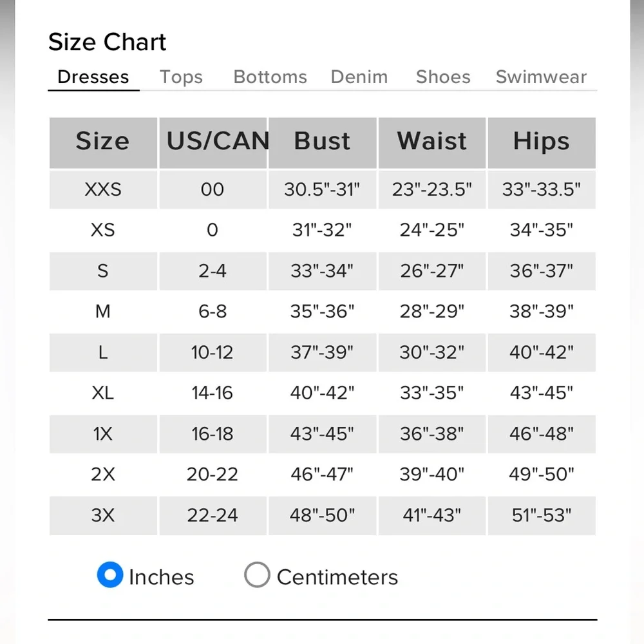Screen dimensions: 644x644
Task: Select the Centimeters radio button
Action: tap(257, 574)
